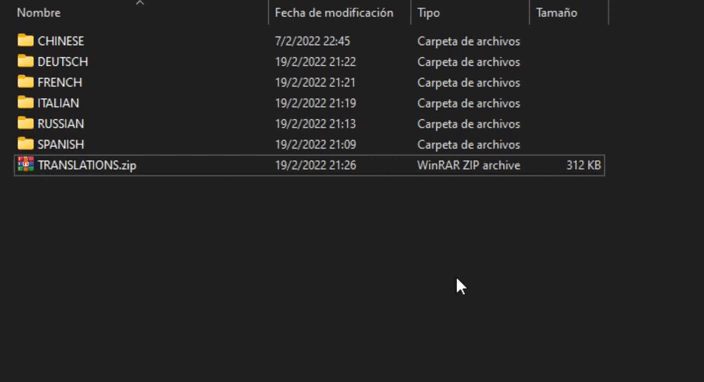The height and width of the screenshot is (382, 704).
Task: Select the RUSSIAN folder icon
Action: point(26,123)
